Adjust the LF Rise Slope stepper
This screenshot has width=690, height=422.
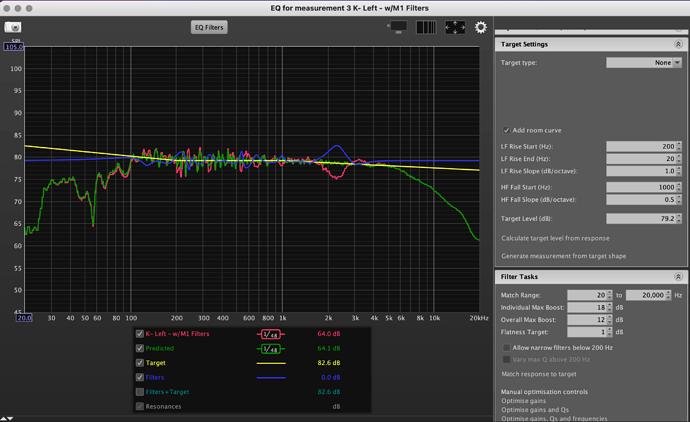[x=679, y=171]
